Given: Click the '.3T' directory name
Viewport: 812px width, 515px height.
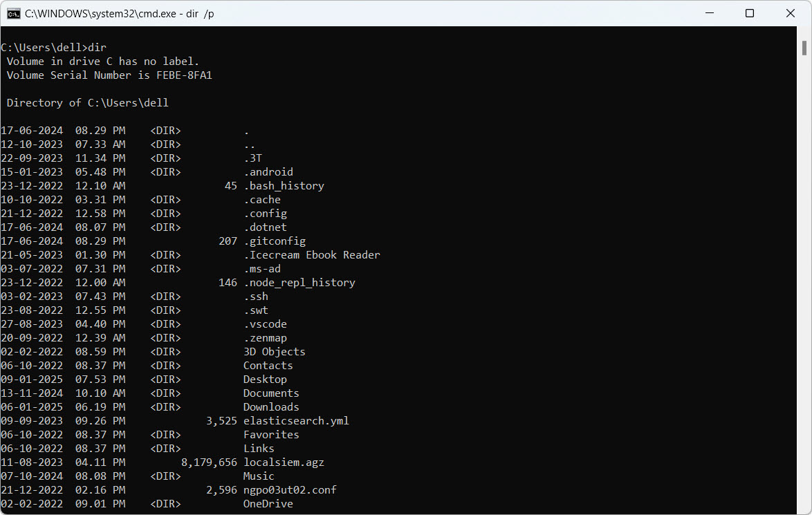Looking at the screenshot, I should 252,158.
